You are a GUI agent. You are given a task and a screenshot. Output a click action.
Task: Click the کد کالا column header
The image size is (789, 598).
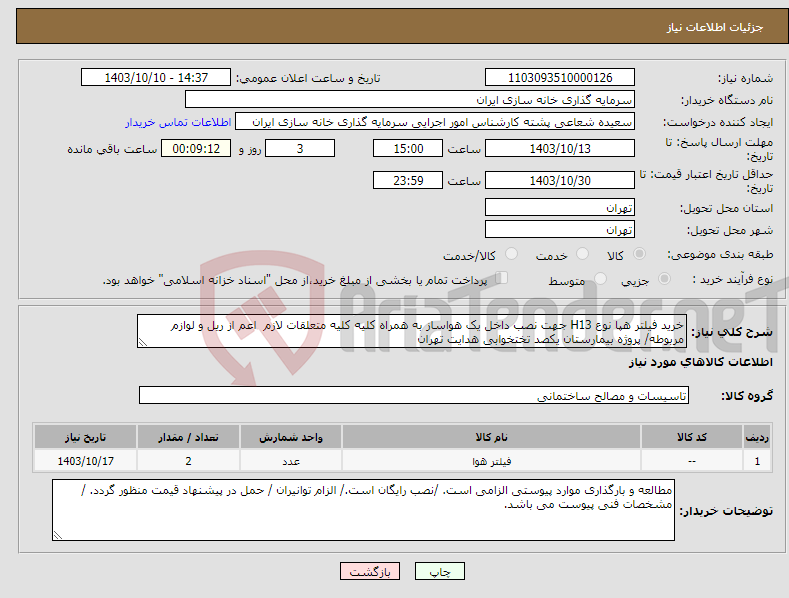coord(691,437)
